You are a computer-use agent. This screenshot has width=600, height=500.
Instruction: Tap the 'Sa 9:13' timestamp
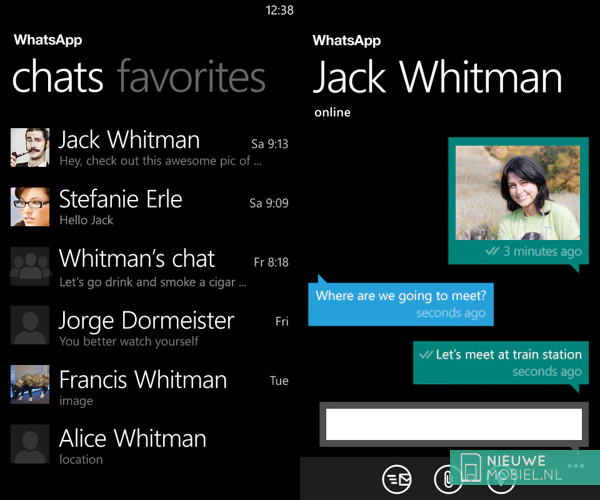270,144
